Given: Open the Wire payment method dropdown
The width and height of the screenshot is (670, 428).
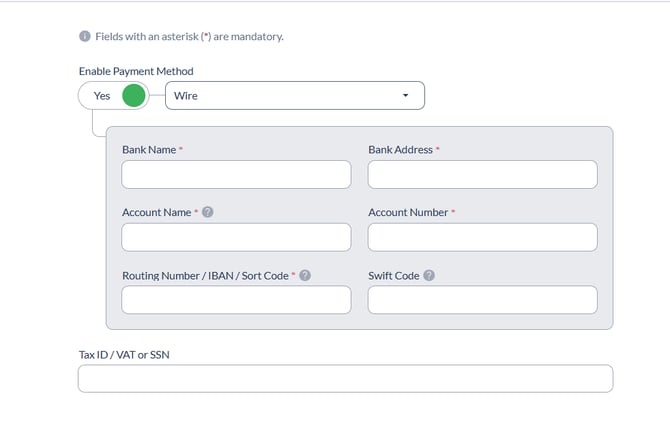Looking at the screenshot, I should coord(294,96).
